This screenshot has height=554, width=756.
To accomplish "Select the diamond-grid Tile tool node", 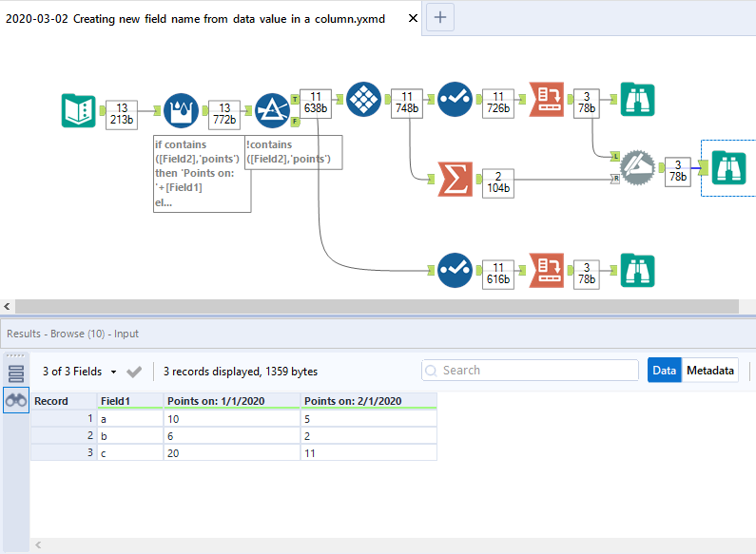I will 363,99.
